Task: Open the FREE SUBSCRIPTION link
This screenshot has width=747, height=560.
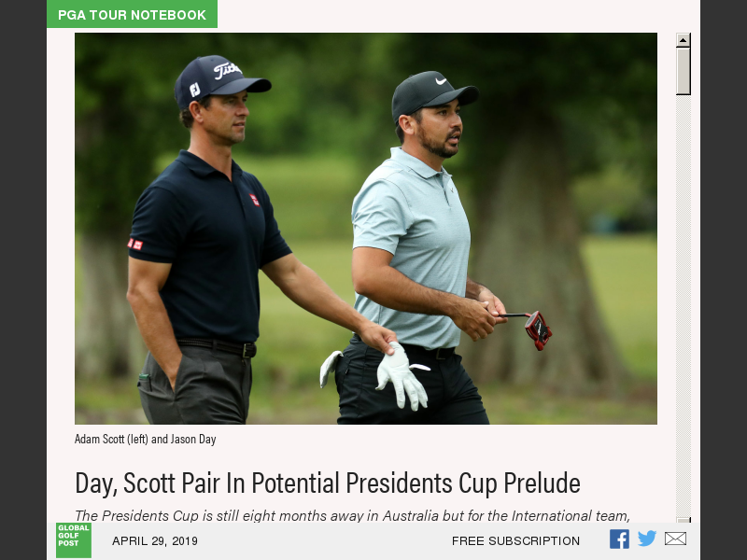Action: tap(515, 541)
